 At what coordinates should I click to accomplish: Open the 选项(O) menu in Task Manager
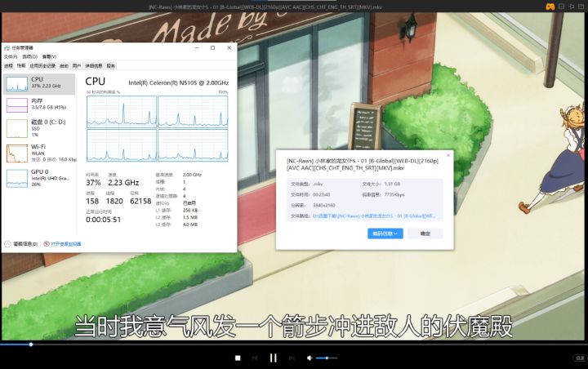tap(29, 56)
